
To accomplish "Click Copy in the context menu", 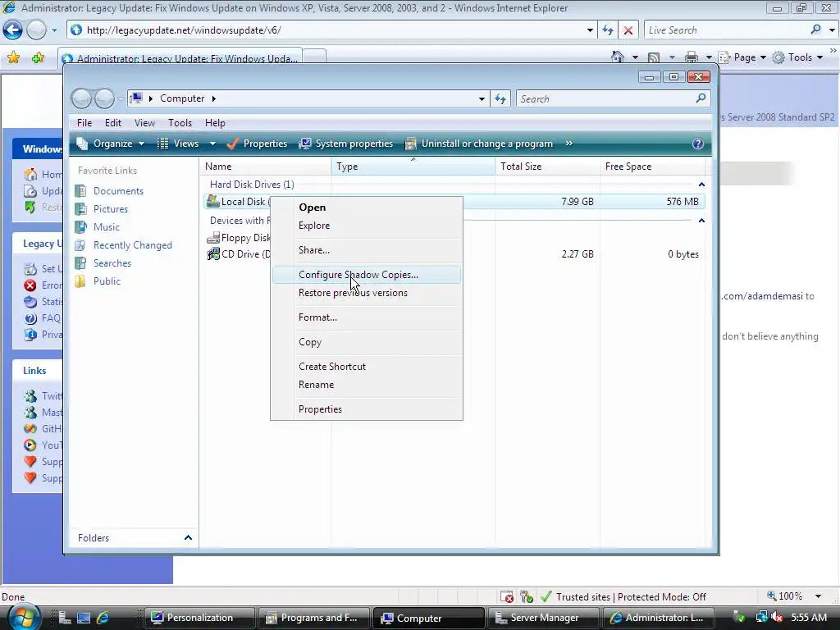I will pyautogui.click(x=310, y=342).
